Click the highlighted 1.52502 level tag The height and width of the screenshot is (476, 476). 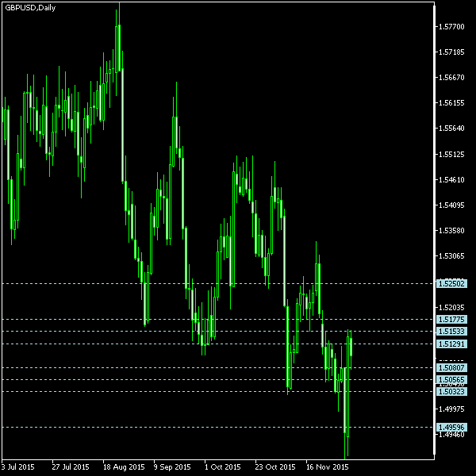(x=451, y=284)
